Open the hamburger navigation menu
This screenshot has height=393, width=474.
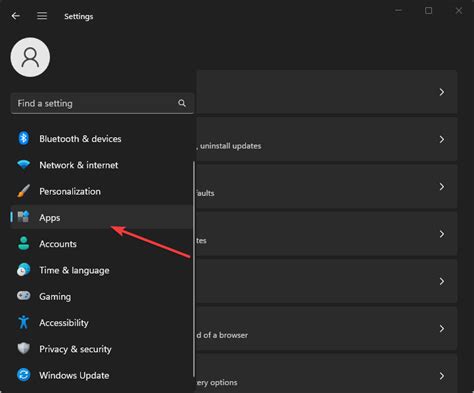point(42,16)
